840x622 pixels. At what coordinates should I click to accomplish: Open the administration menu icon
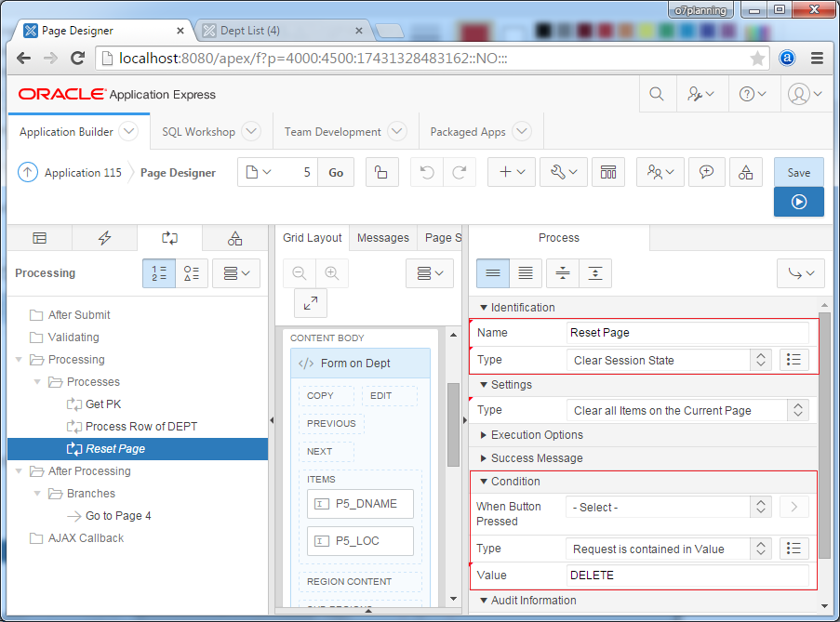pos(700,94)
